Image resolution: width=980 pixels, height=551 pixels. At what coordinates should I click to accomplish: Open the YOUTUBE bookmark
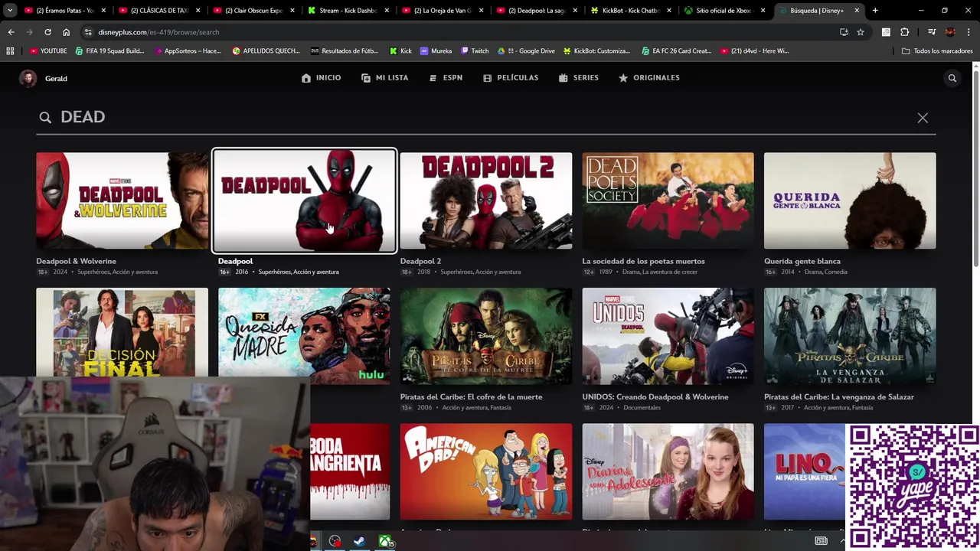click(48, 51)
